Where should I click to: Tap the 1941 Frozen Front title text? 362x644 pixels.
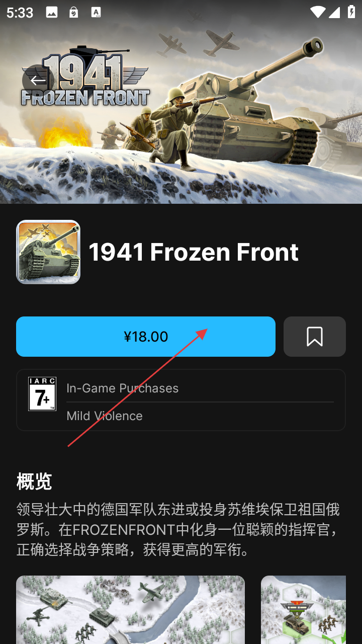(x=194, y=252)
